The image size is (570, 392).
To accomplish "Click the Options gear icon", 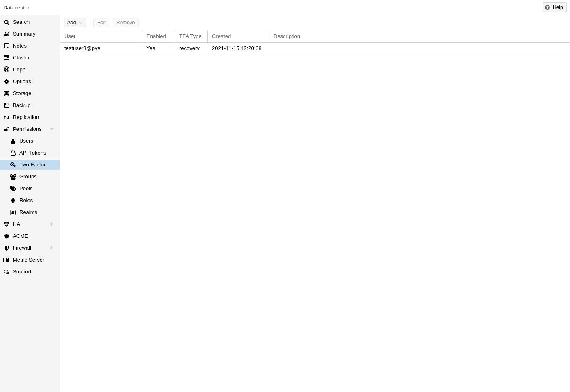I will click(x=7, y=82).
